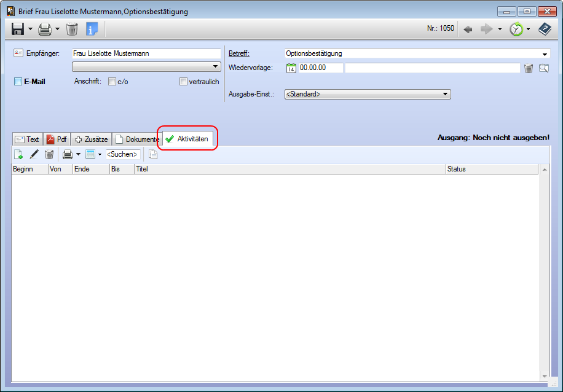Click the trash bin in top toolbar
563x392 pixels.
coord(72,29)
